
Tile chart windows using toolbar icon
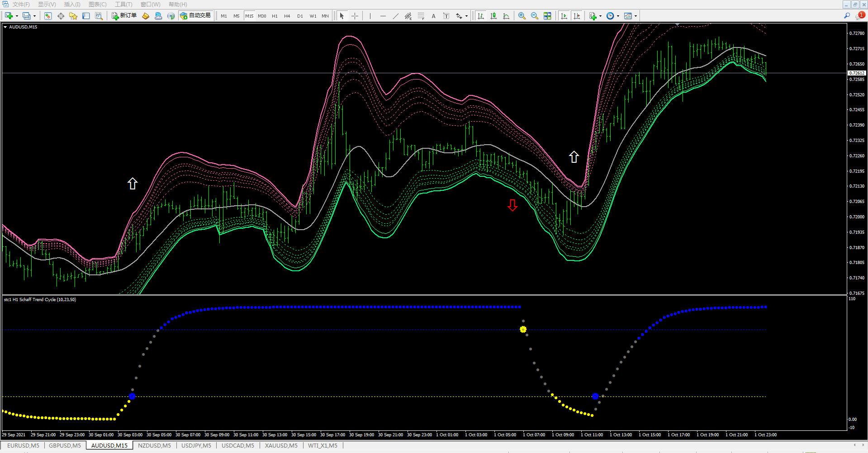coord(547,16)
